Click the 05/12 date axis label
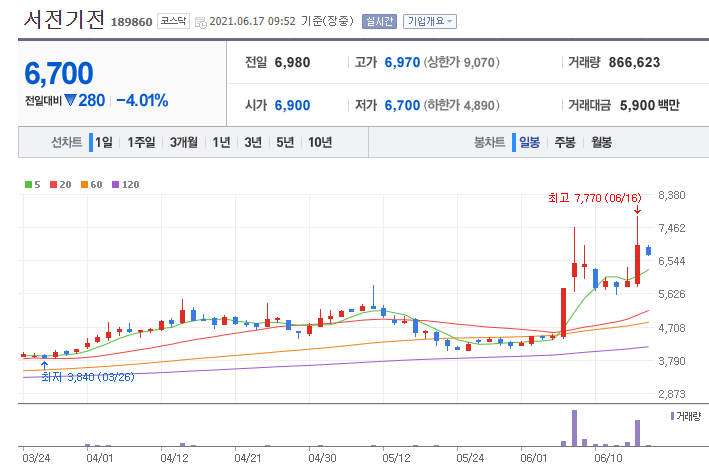The image size is (709, 470). pyautogui.click(x=396, y=458)
